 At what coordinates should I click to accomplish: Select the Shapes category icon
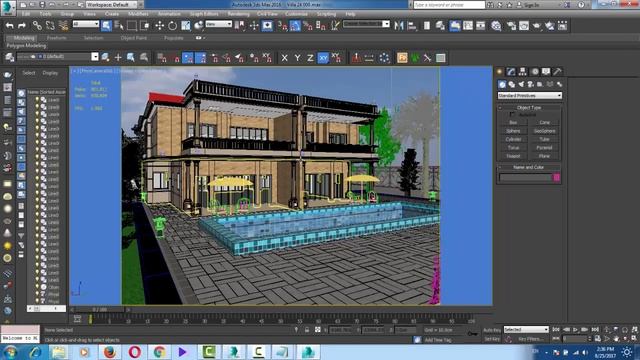tap(511, 84)
